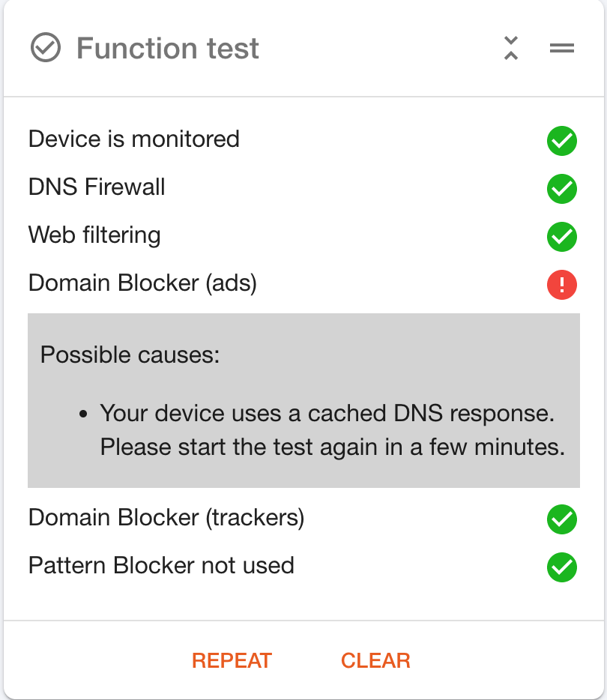Click green check for Domain Blocker (trackers)

click(562, 519)
